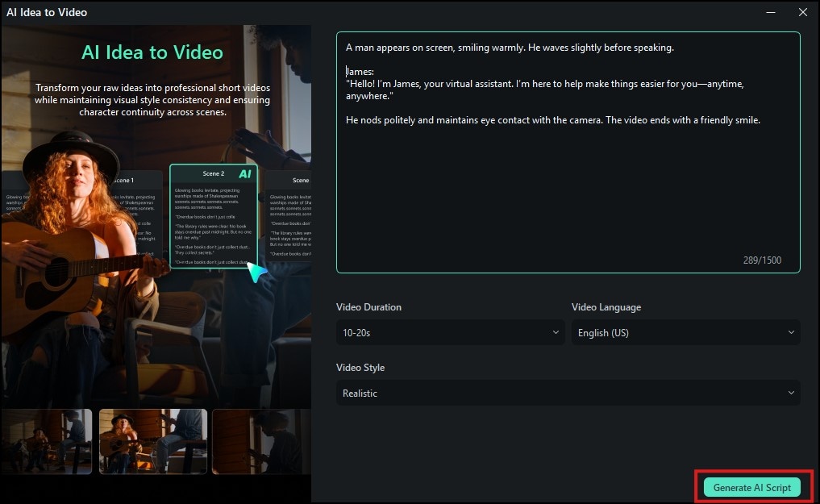Click inside the script idea text box
The width and height of the screenshot is (820, 504).
click(x=568, y=152)
